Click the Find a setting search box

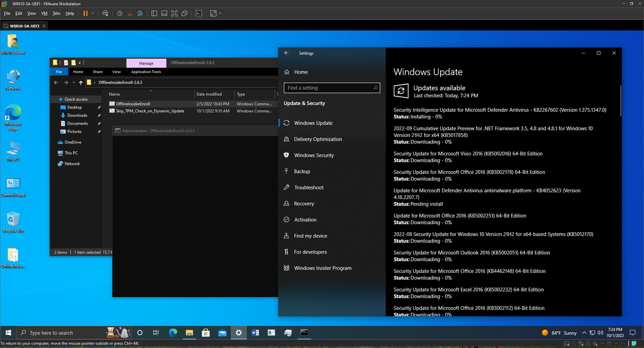(x=332, y=88)
